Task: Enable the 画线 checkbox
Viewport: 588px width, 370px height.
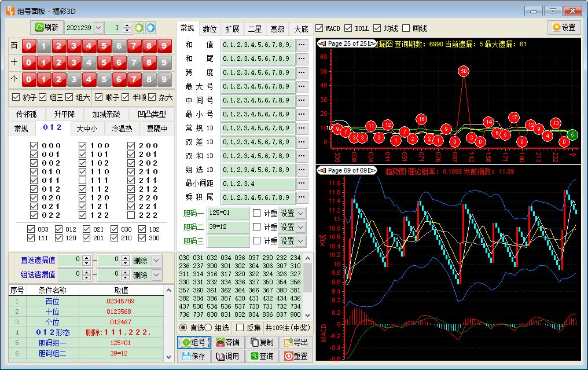Action: pyautogui.click(x=406, y=28)
